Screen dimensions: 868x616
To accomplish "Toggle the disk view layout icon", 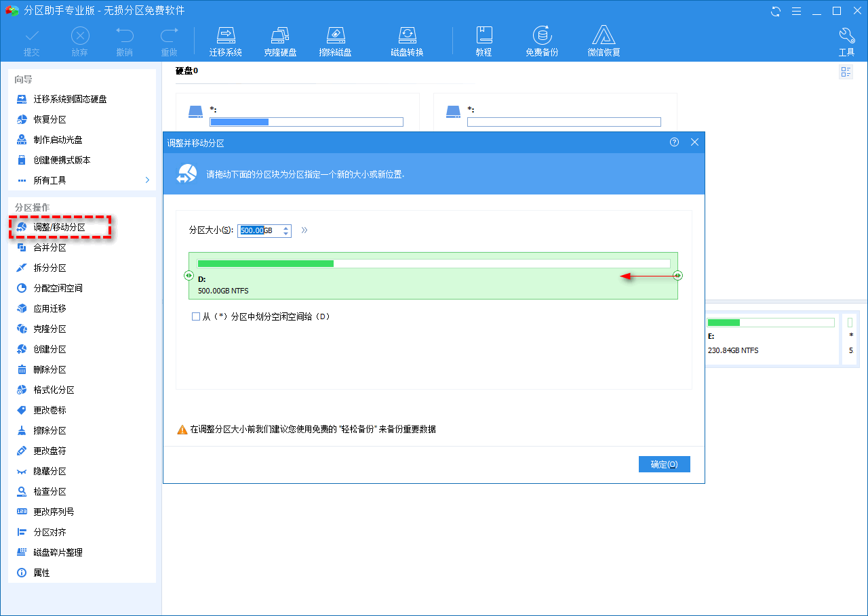I will [x=846, y=72].
